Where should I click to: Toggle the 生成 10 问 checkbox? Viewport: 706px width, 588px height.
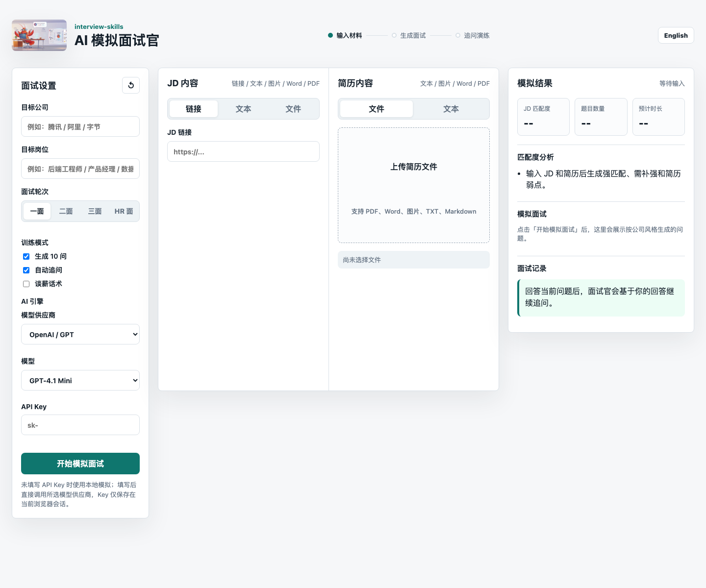pos(26,256)
